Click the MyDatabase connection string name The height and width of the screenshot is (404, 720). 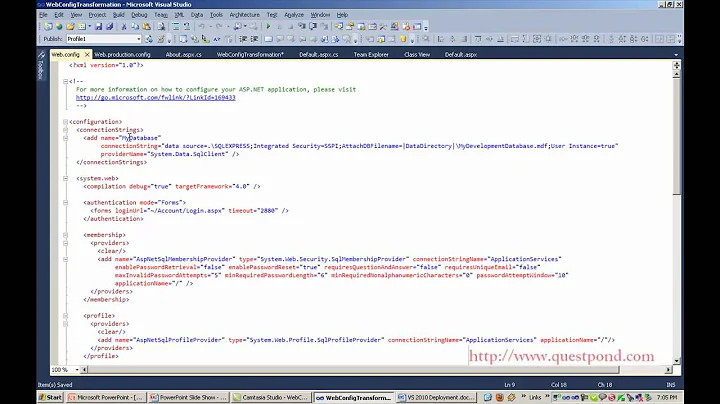pyautogui.click(x=140, y=138)
